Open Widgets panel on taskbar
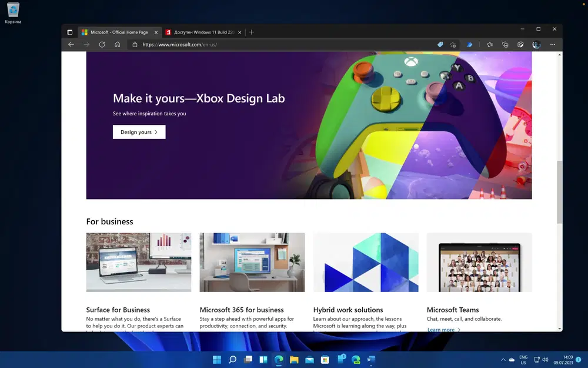This screenshot has width=588, height=368. pyautogui.click(x=263, y=360)
